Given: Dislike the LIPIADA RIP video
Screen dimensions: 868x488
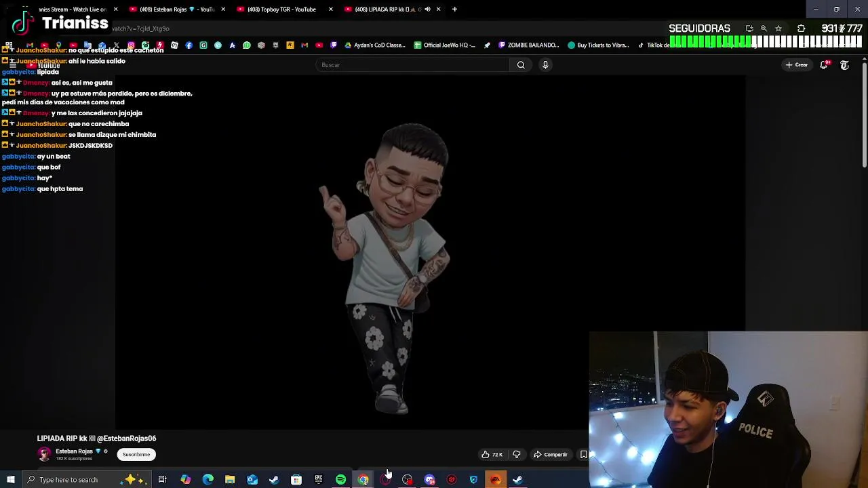Looking at the screenshot, I should (x=517, y=455).
